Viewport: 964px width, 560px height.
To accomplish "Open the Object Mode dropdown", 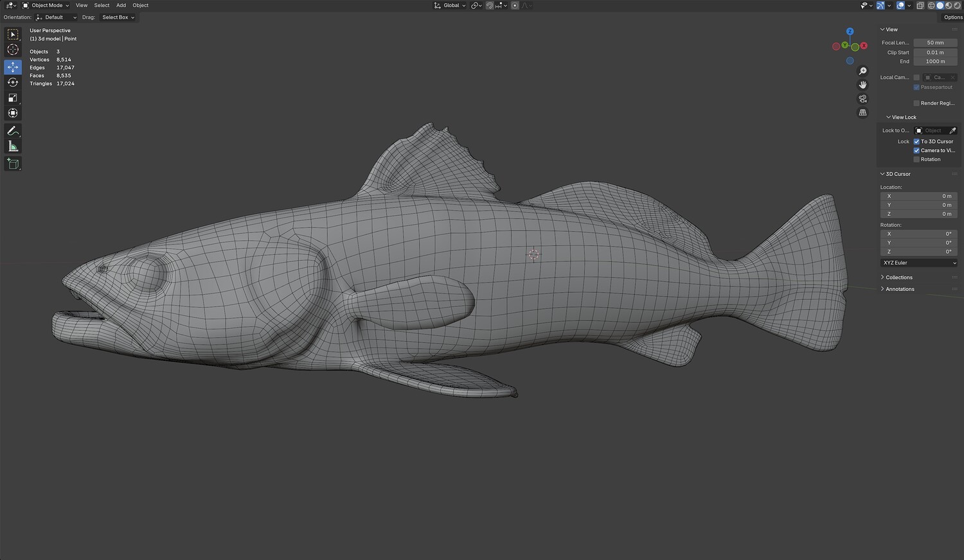I will pos(46,5).
